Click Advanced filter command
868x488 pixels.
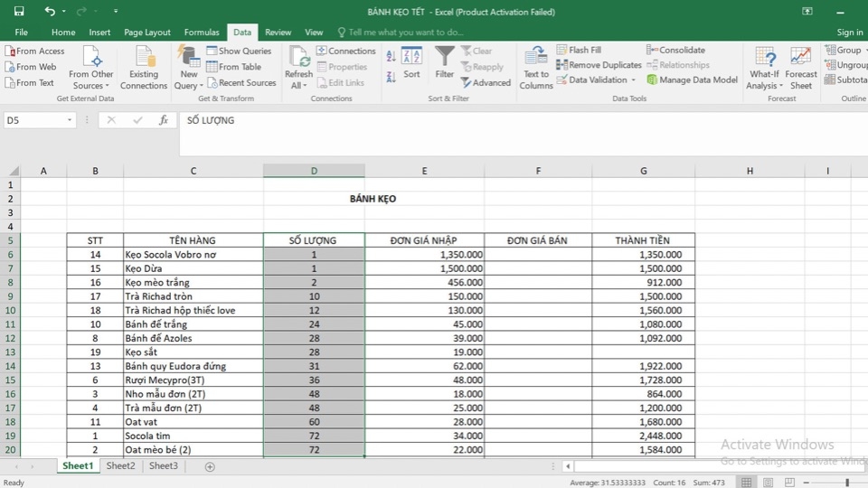(486, 83)
